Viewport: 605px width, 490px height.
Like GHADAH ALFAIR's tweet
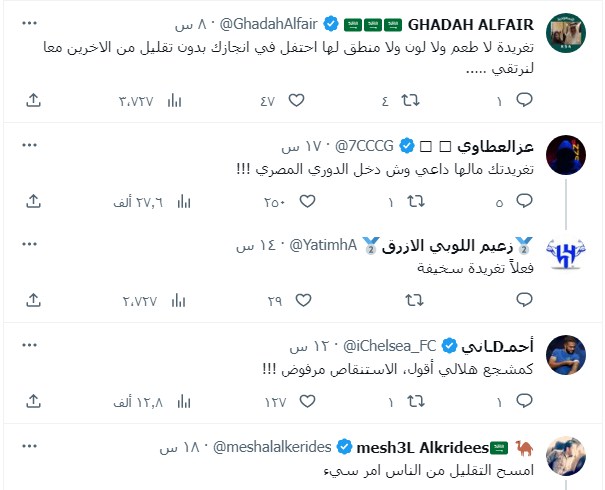pyautogui.click(x=296, y=100)
